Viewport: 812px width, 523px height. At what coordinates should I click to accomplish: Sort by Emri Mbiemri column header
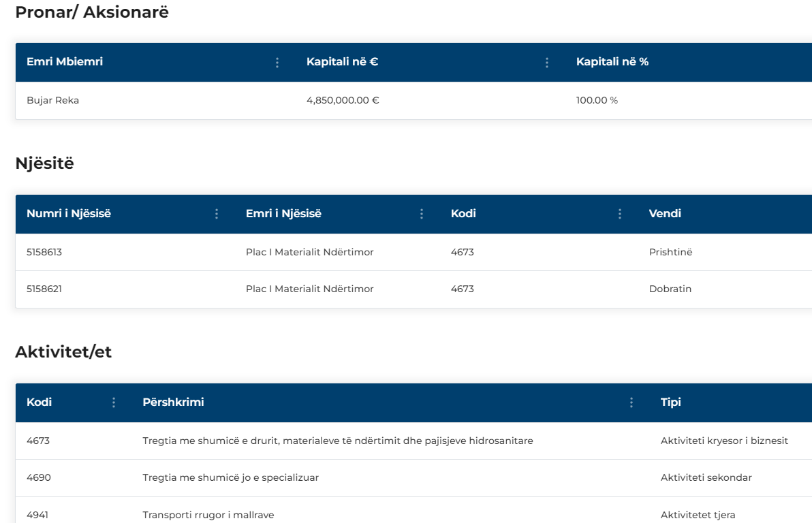click(65, 62)
